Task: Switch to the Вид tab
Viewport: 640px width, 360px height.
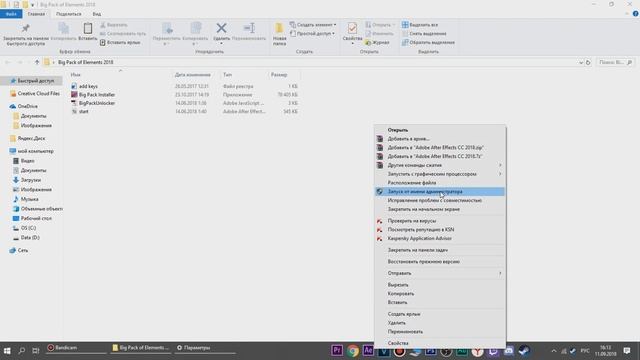Action: click(96, 14)
